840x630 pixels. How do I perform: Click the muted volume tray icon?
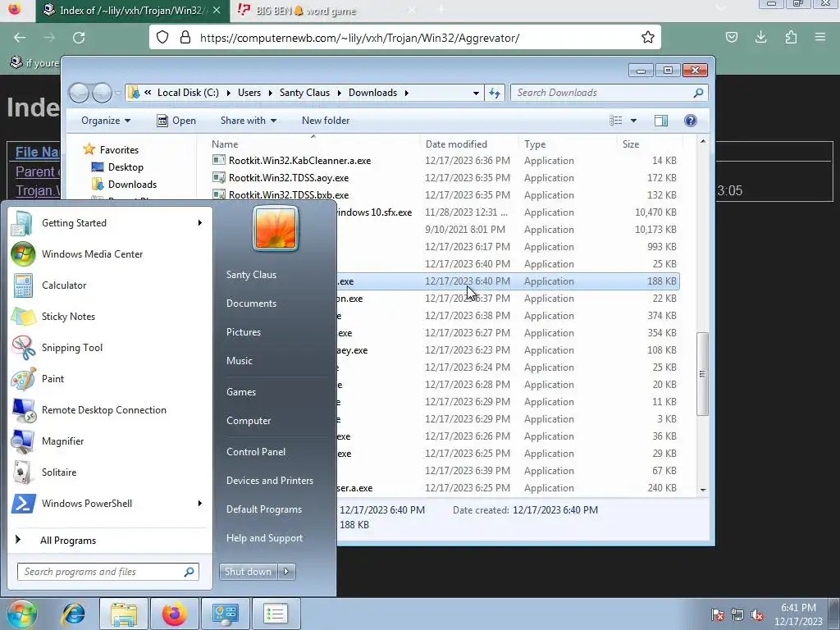(x=757, y=614)
